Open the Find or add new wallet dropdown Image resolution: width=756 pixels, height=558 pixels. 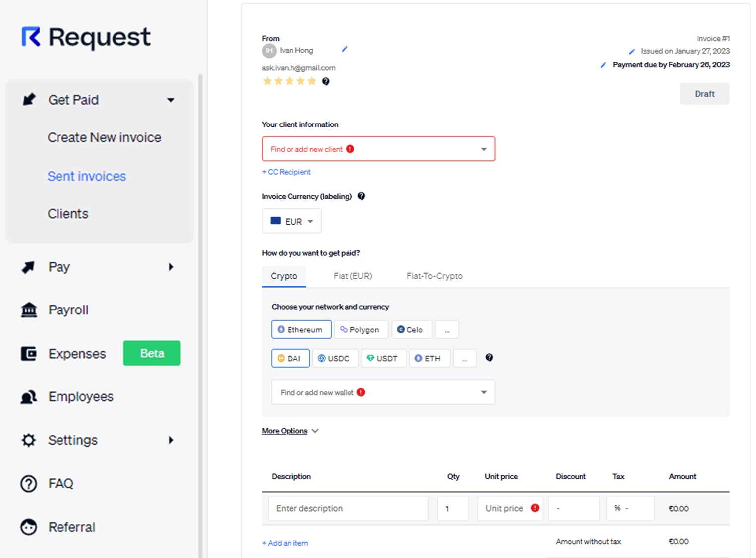(383, 392)
